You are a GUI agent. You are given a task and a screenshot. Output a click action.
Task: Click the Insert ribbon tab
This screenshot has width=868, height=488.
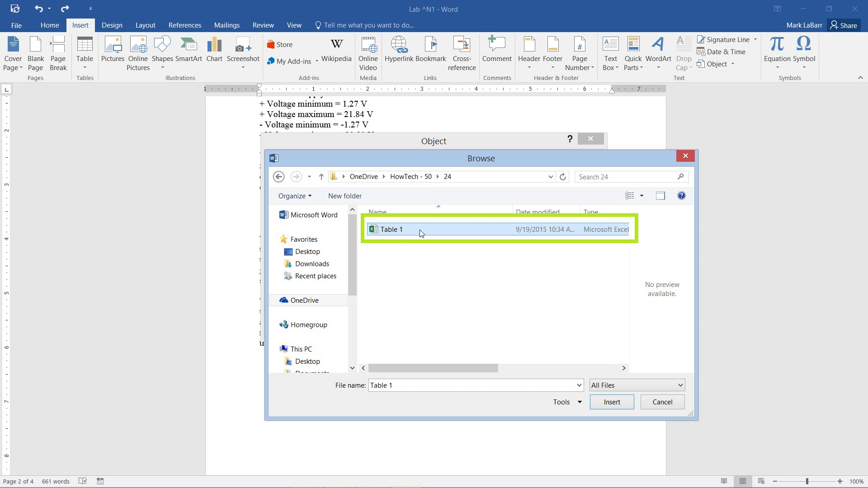point(80,25)
